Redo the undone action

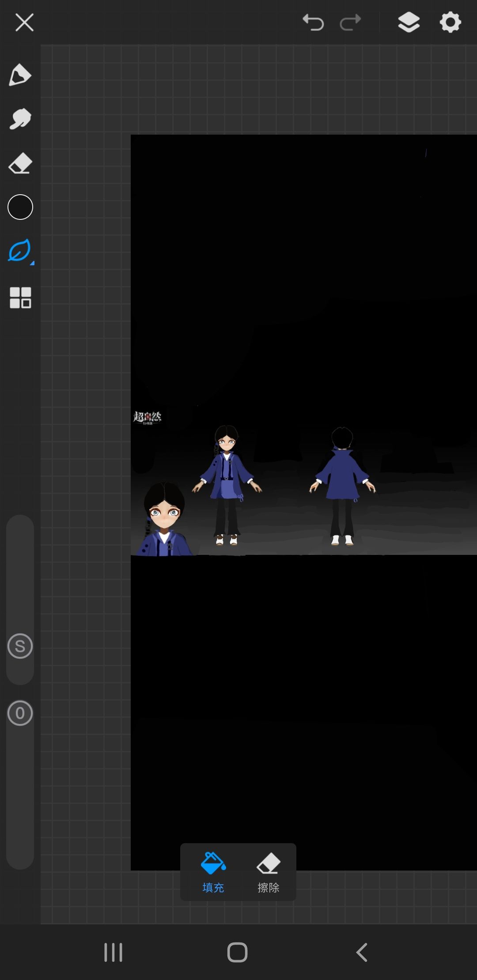350,22
